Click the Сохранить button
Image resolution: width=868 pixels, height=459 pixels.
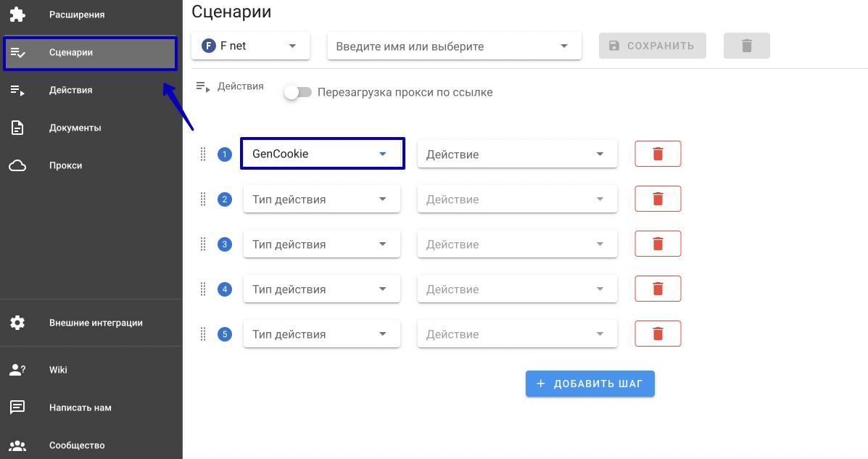[x=652, y=46]
